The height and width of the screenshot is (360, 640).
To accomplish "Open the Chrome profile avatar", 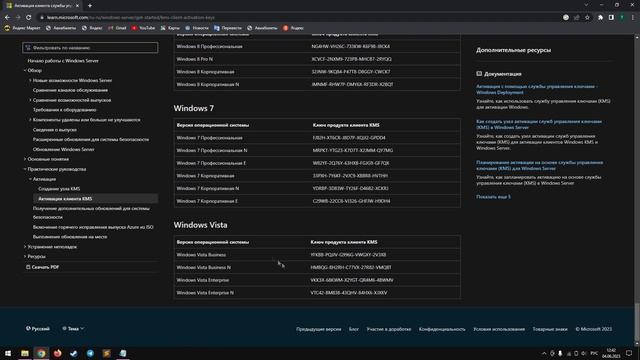I will (x=622, y=18).
